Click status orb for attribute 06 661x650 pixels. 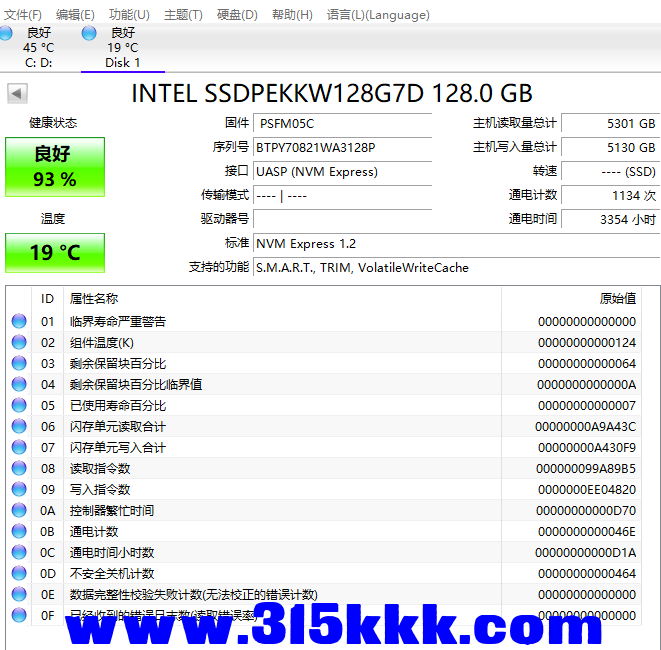[19, 426]
